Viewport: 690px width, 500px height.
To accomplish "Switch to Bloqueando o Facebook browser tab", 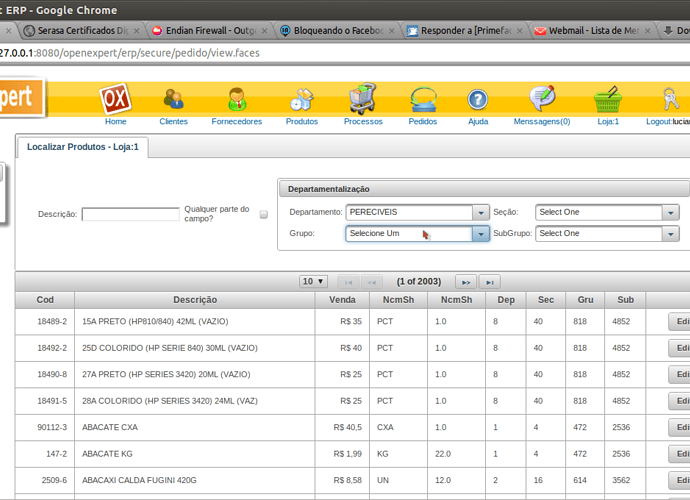I will pyautogui.click(x=338, y=31).
